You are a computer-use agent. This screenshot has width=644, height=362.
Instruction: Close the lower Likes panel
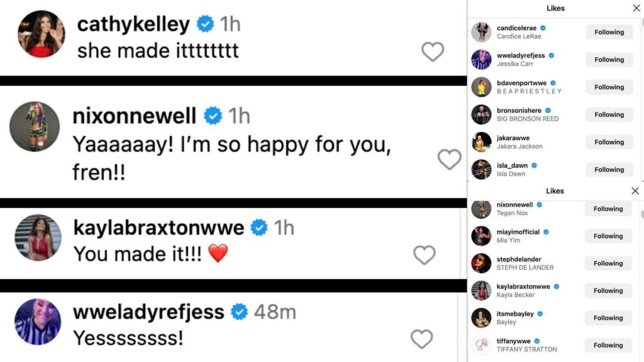click(635, 191)
